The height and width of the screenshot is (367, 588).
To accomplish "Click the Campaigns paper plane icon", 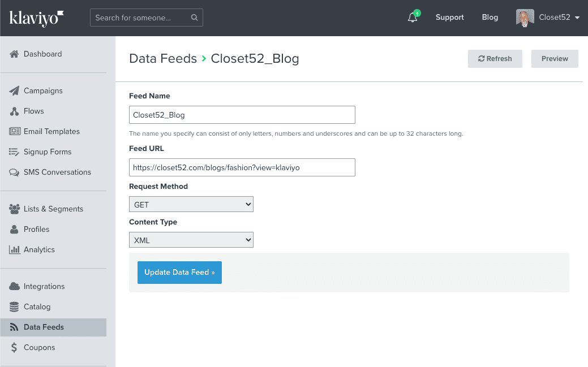I will 15,91.
